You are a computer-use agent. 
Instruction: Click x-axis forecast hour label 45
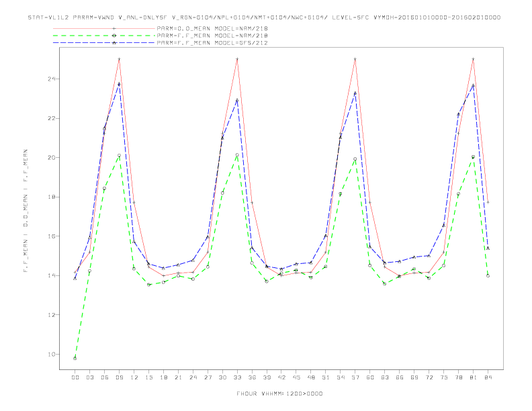tap(296, 377)
